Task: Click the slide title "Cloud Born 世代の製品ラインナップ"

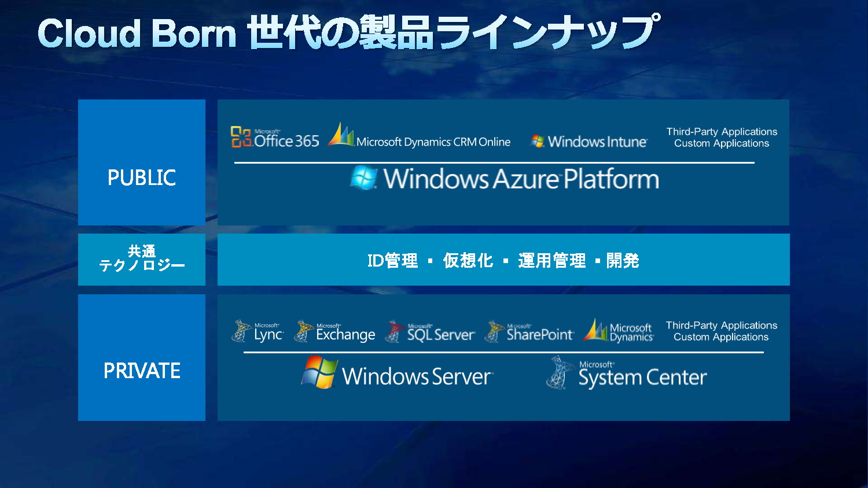Action: [x=348, y=32]
